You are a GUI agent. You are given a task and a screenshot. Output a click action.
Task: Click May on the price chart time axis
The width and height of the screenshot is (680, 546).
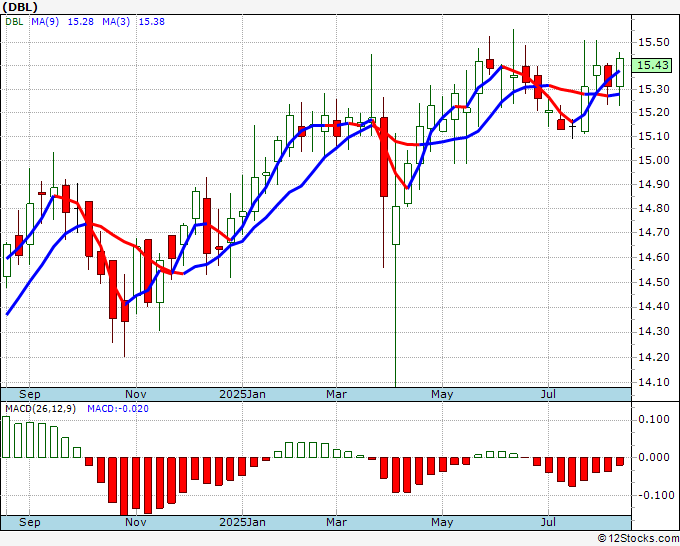(x=442, y=394)
